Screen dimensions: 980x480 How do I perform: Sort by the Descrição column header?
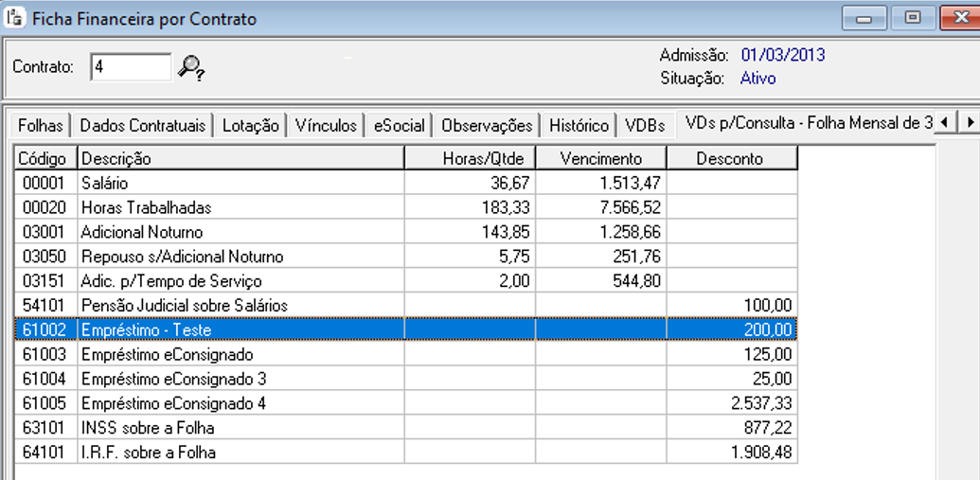pos(241,158)
